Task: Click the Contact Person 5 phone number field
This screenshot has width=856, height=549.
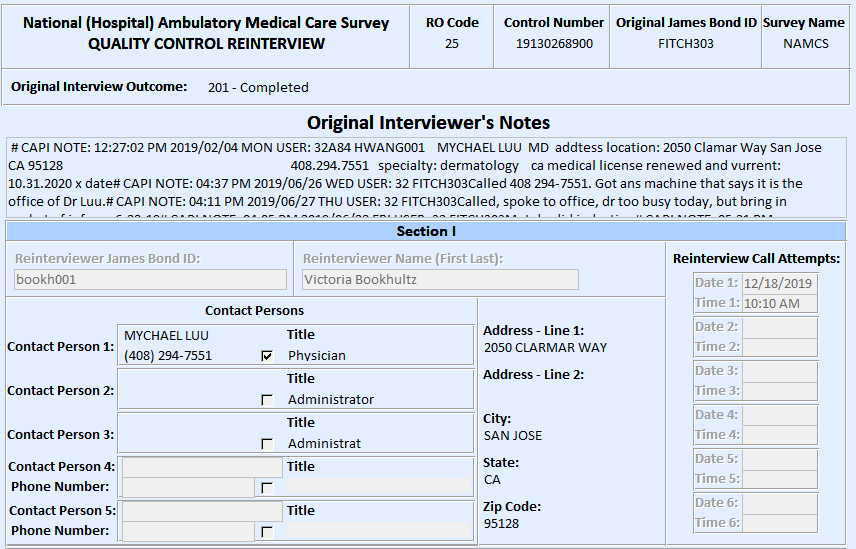Action: 188,531
